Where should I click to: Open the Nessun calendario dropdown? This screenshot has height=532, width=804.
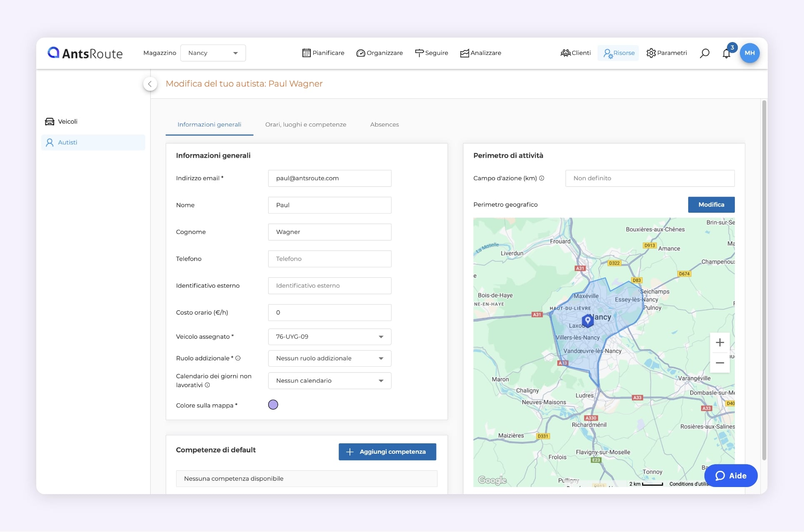click(330, 381)
